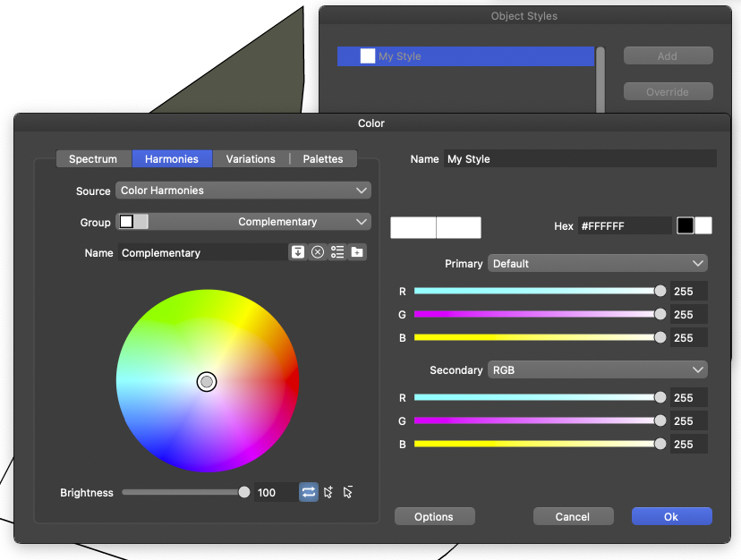Select the white style icon in My Style row
The image size is (741, 560).
coord(367,56)
